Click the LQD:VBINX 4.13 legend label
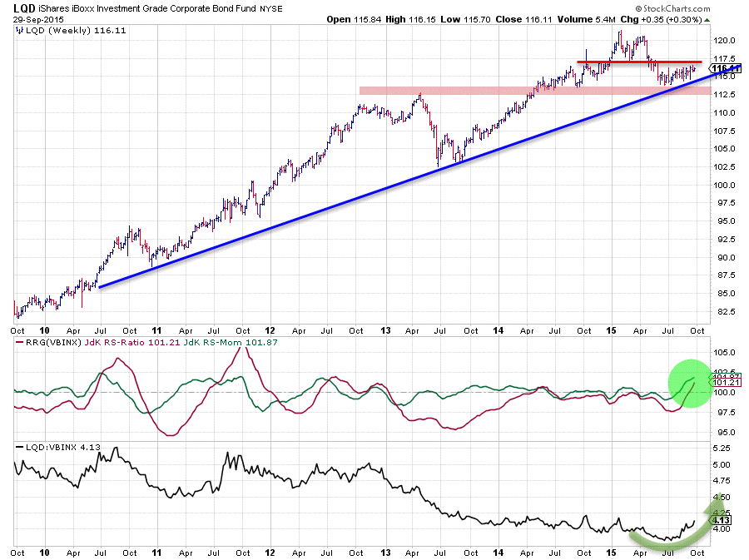Viewport: 749px width, 560px height. [x=63, y=448]
